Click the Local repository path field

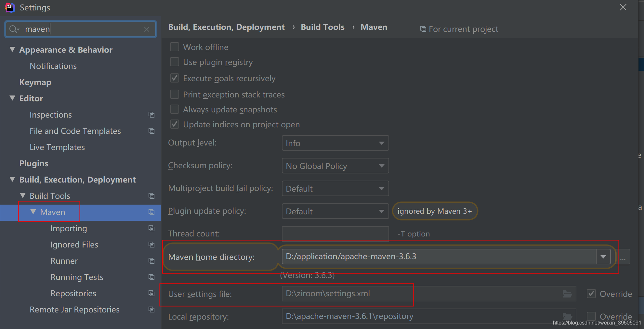429,316
